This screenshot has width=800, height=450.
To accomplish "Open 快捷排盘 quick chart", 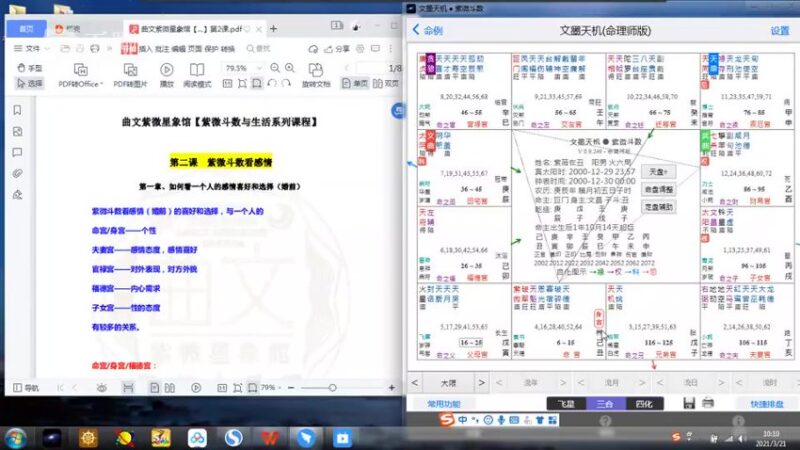I will [x=767, y=404].
